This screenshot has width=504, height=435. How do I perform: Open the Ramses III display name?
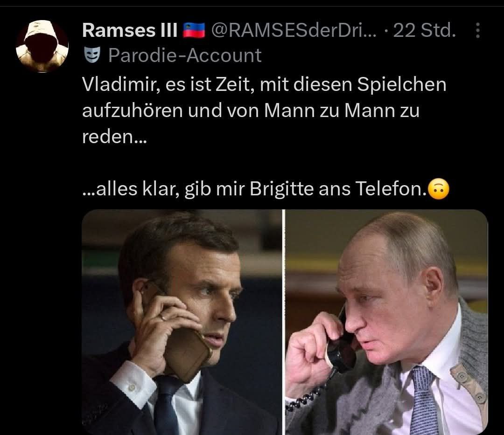point(130,30)
